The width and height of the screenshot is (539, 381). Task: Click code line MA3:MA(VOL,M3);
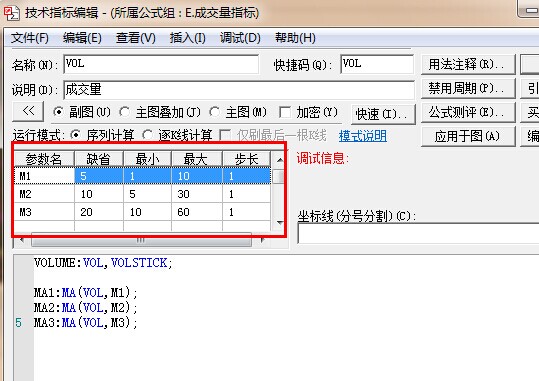click(x=85, y=323)
